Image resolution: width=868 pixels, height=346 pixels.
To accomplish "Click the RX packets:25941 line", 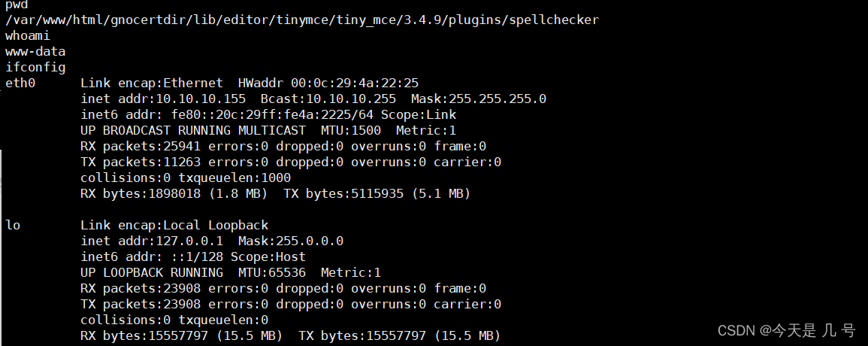I will click(283, 147).
